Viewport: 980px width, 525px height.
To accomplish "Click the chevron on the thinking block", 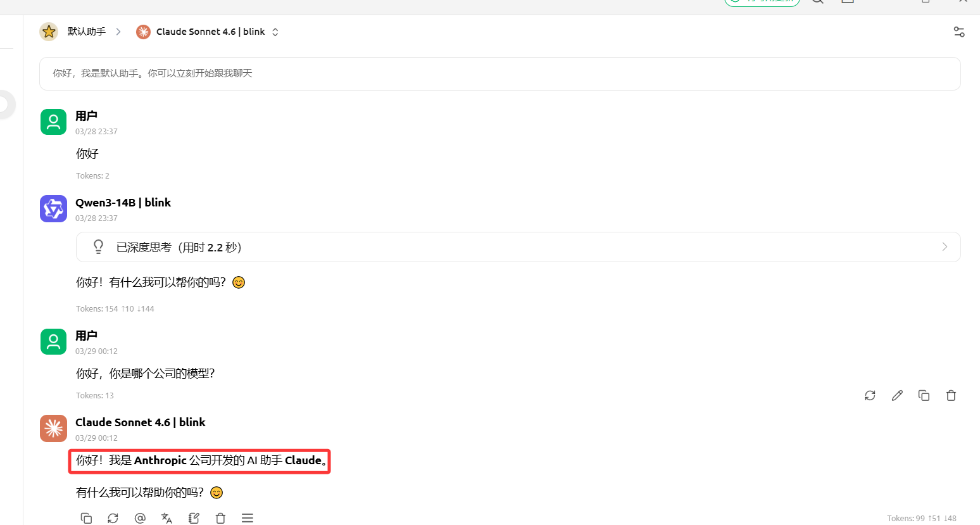I will 945,247.
